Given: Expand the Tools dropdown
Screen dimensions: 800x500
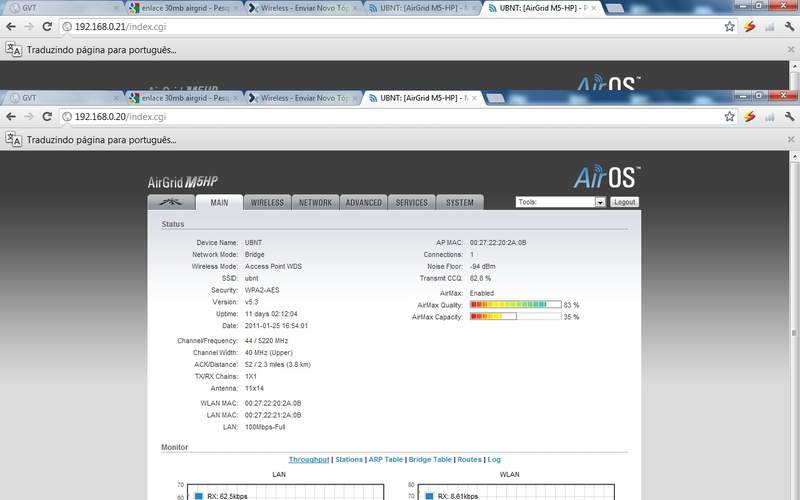Looking at the screenshot, I should point(560,202).
